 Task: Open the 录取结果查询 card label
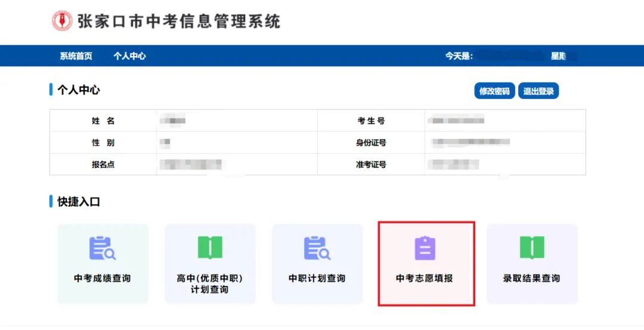[532, 278]
